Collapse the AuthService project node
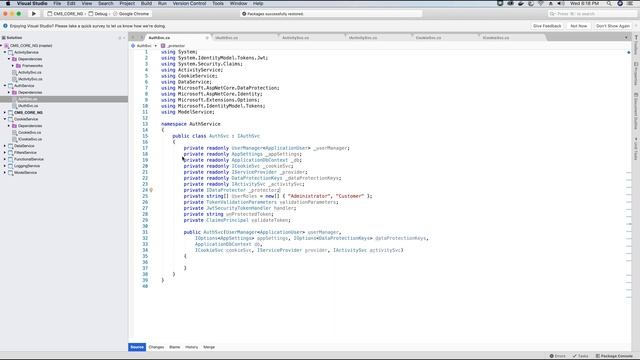 tap(5, 86)
